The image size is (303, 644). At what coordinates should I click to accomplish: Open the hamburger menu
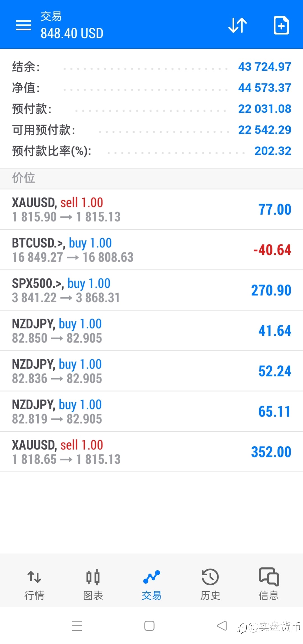24,25
